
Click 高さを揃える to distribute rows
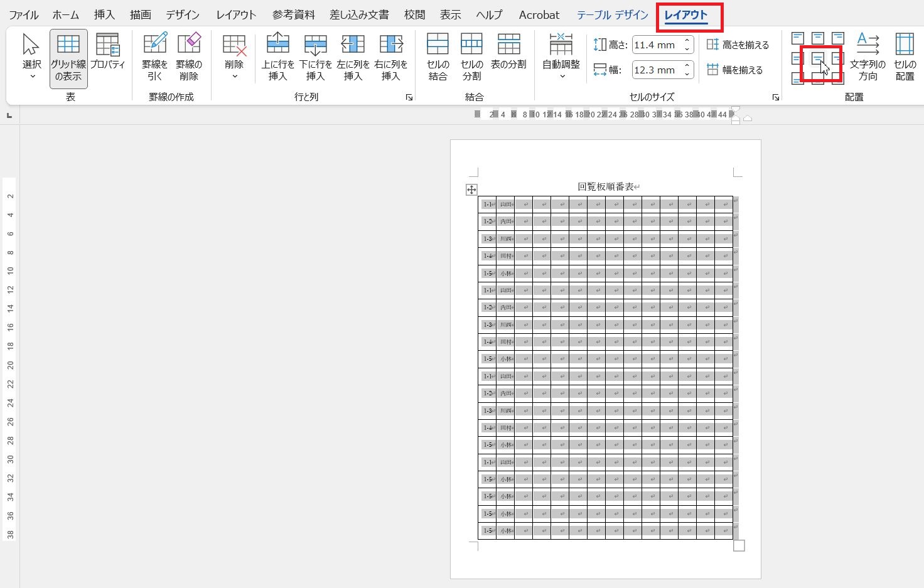(x=738, y=45)
